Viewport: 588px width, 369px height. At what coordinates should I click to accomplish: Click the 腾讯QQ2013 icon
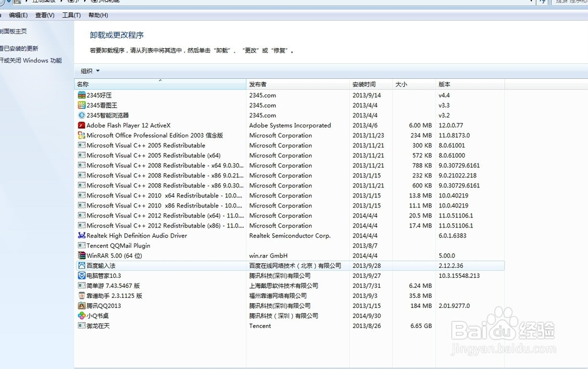click(x=81, y=306)
